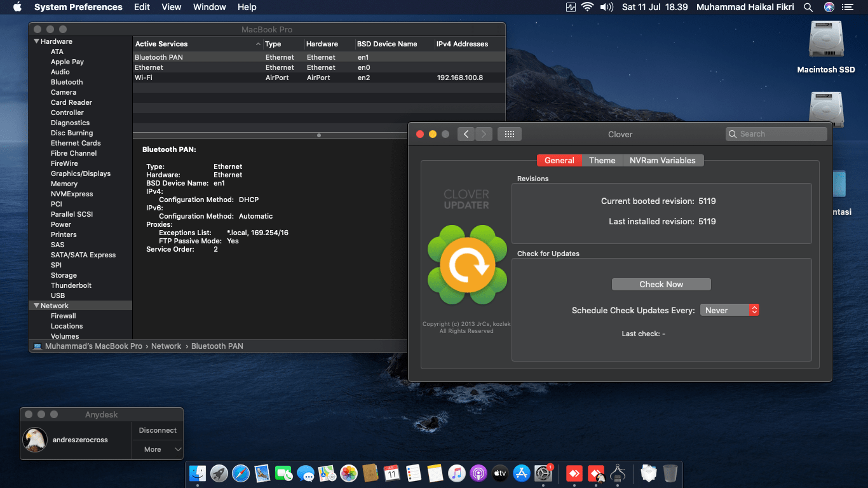The width and height of the screenshot is (868, 488).
Task: Sort by Active Services column header
Action: point(198,44)
